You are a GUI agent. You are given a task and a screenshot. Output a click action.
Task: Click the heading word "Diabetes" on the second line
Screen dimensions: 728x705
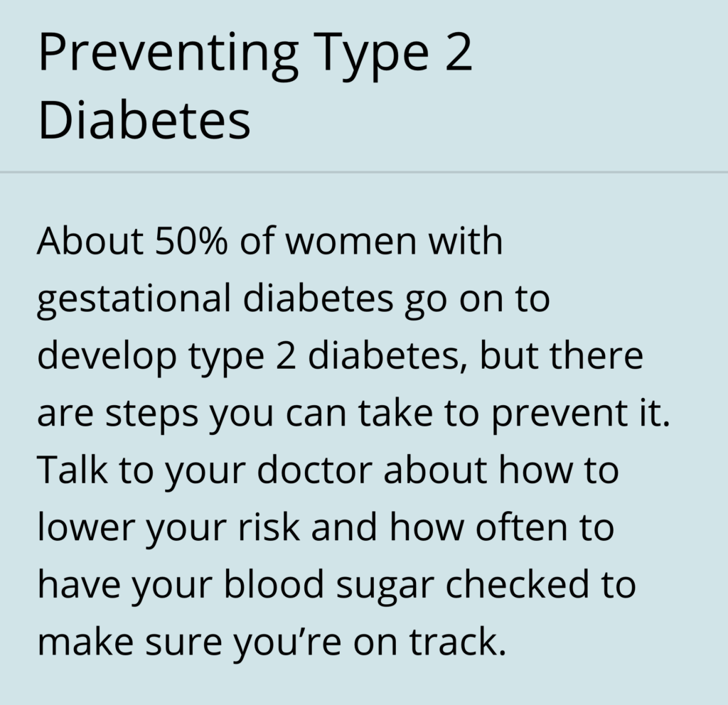[x=144, y=119]
